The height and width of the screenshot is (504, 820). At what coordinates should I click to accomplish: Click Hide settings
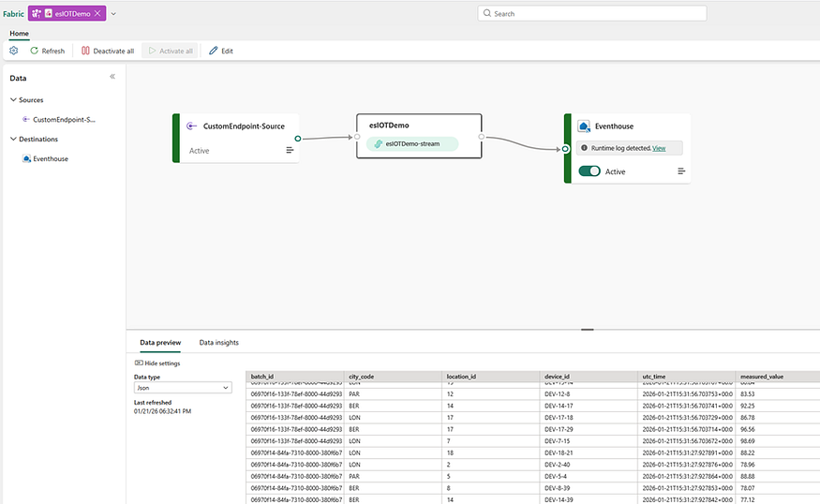coord(157,363)
